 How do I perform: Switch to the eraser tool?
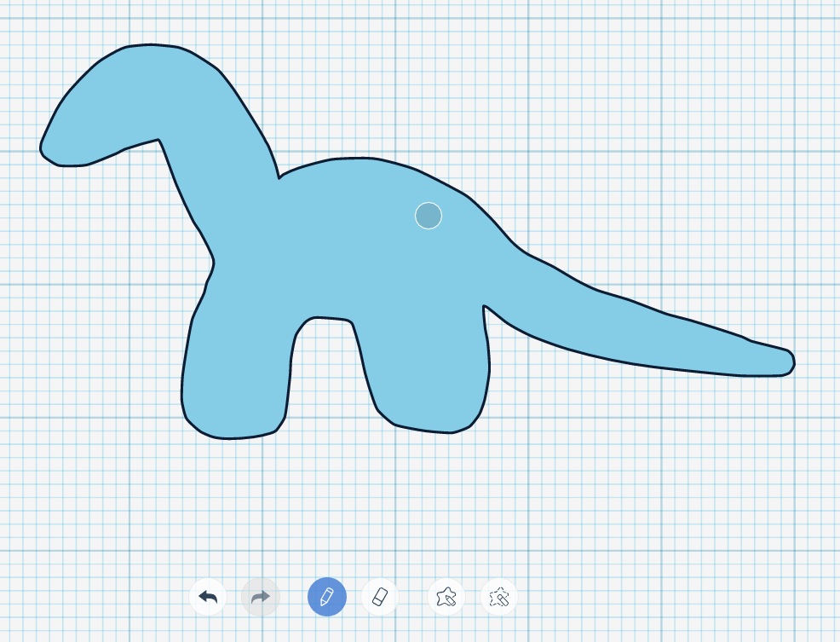tap(380, 597)
